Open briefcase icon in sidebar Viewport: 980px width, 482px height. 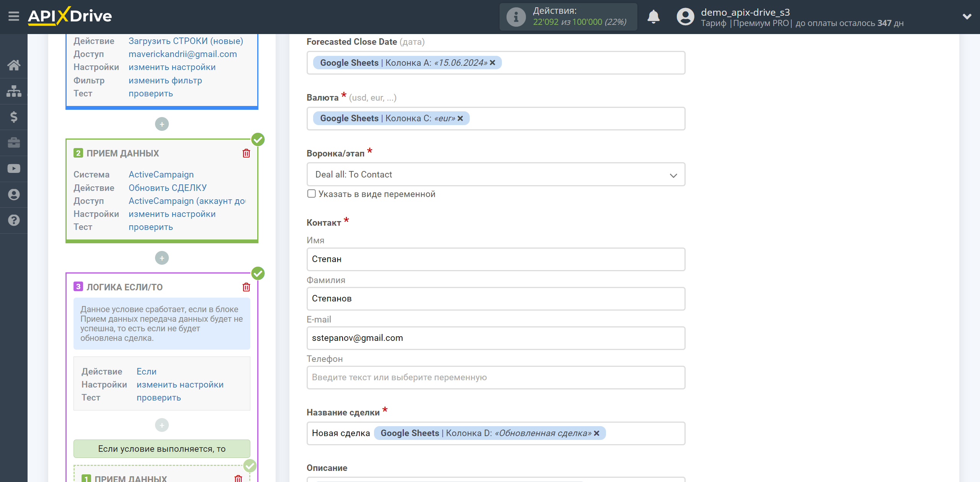(14, 143)
